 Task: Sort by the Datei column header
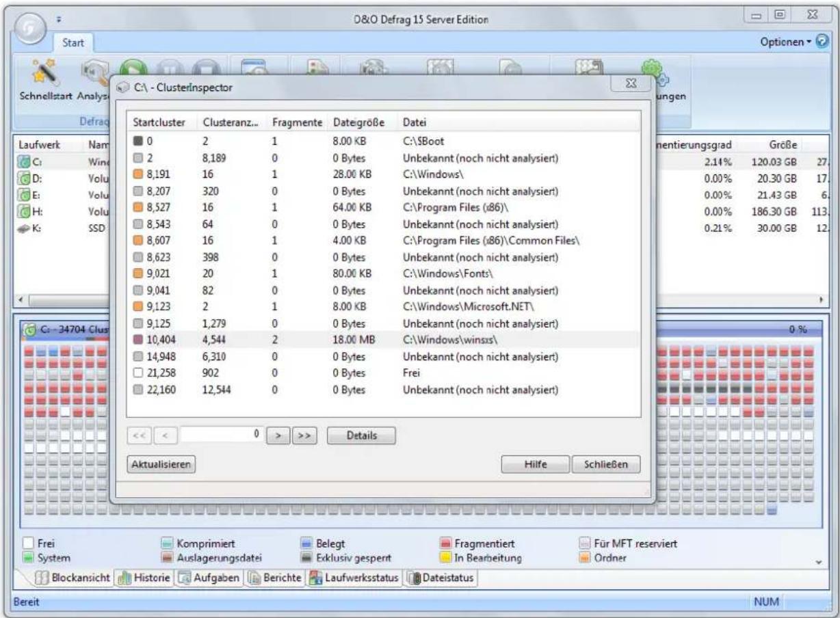(x=519, y=122)
